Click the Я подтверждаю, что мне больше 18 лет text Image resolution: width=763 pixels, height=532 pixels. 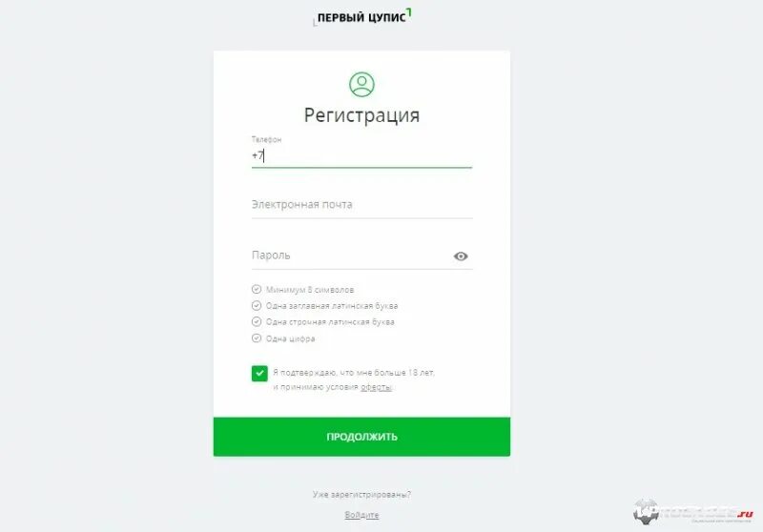pyautogui.click(x=354, y=373)
